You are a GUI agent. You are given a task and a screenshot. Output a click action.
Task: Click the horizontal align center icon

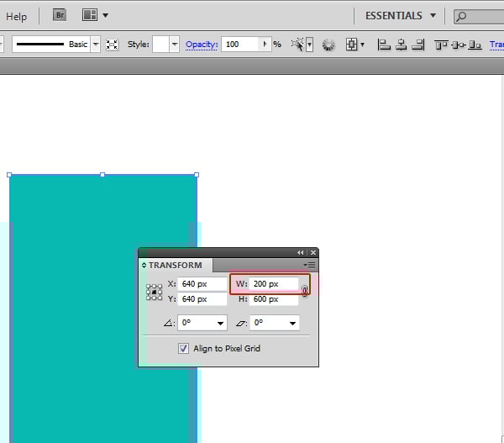pyautogui.click(x=401, y=45)
